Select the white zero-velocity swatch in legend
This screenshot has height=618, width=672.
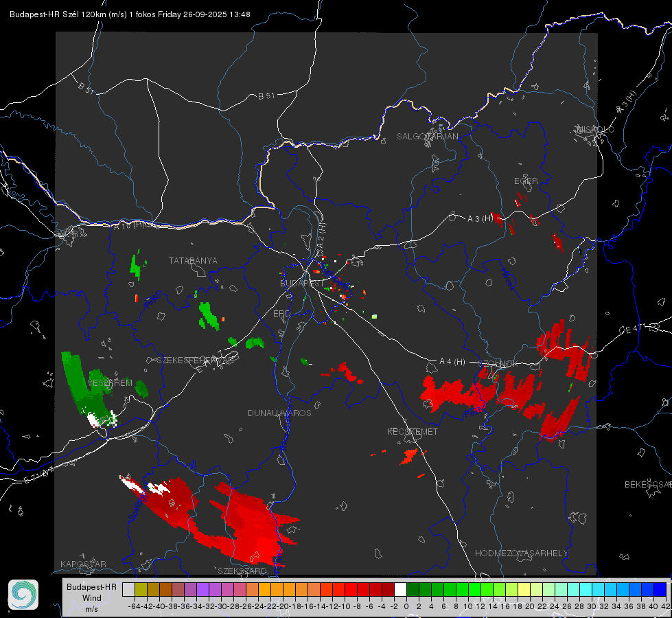pyautogui.click(x=400, y=589)
